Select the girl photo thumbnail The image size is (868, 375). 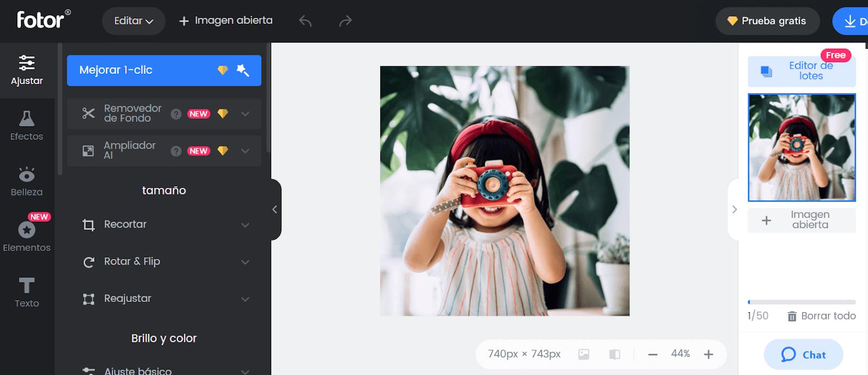(x=802, y=147)
